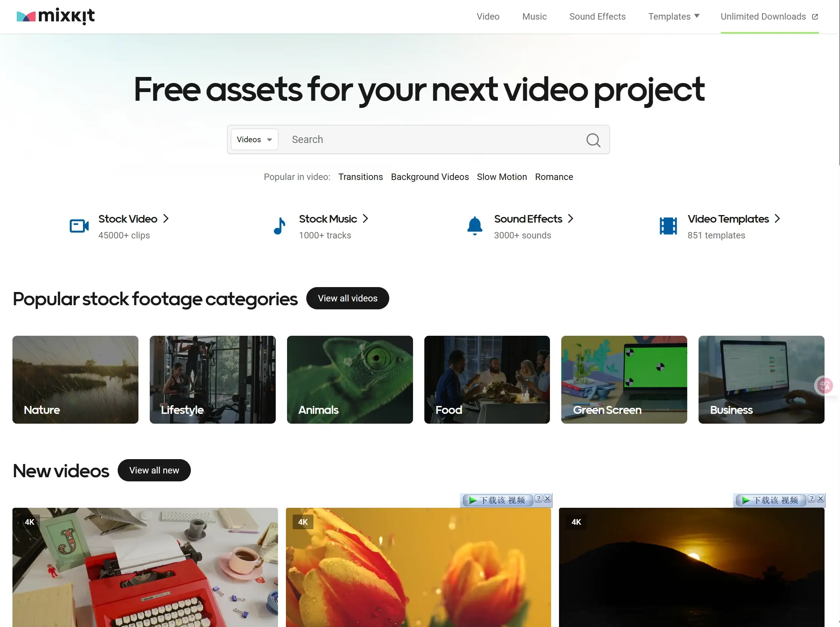Click the Sound Effects bell icon
The height and width of the screenshot is (627, 840).
click(x=475, y=226)
